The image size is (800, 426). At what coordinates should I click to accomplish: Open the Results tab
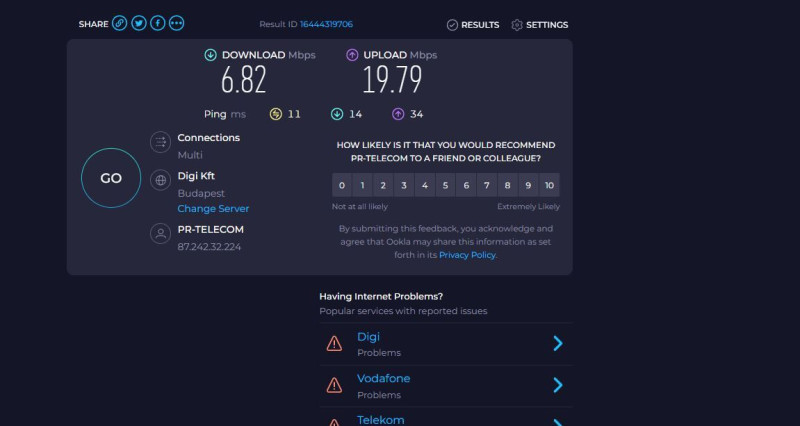[x=473, y=25]
